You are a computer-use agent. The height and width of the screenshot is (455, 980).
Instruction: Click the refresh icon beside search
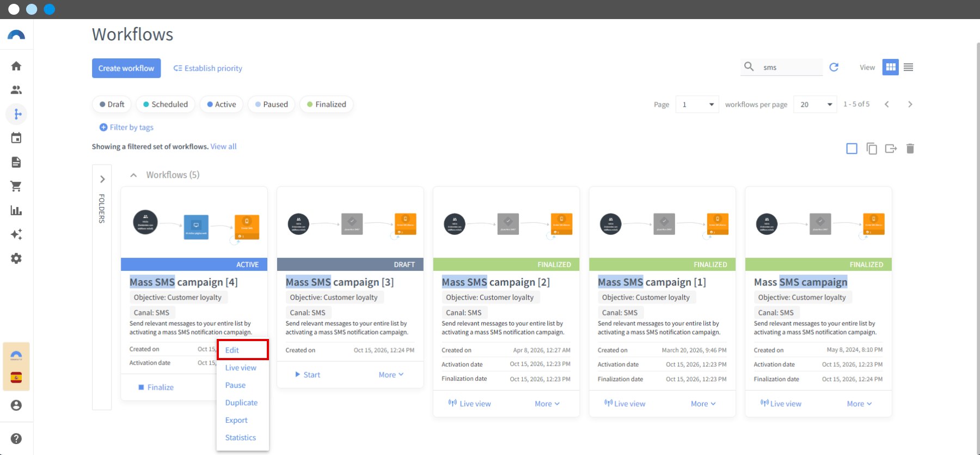click(x=834, y=67)
